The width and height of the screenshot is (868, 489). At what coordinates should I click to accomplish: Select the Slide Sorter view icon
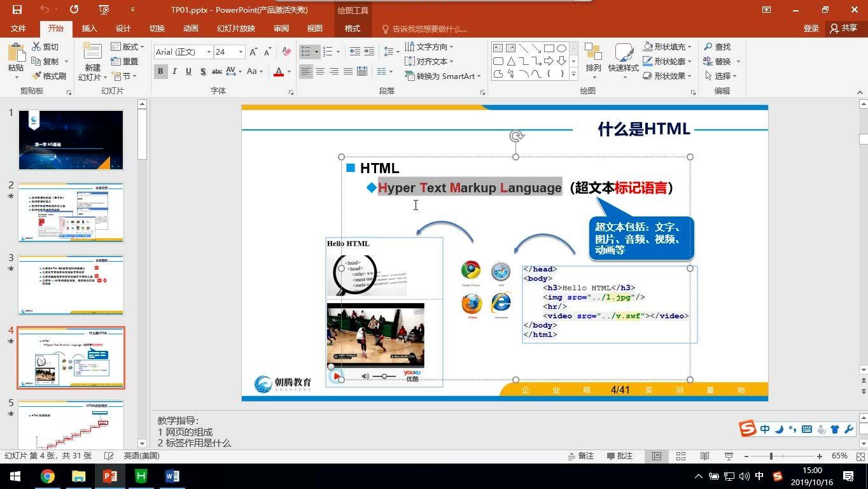point(680,456)
